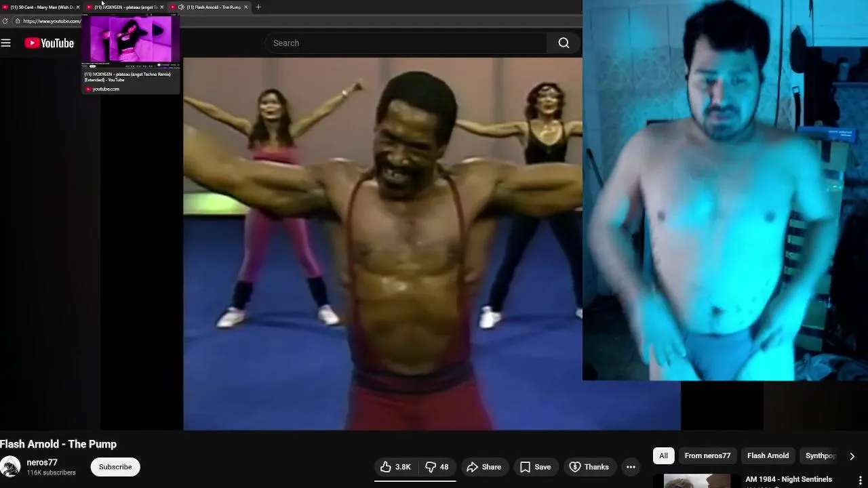868x488 pixels.
Task: Click the Flash Arnold video player to pause
Action: pyautogui.click(x=382, y=244)
